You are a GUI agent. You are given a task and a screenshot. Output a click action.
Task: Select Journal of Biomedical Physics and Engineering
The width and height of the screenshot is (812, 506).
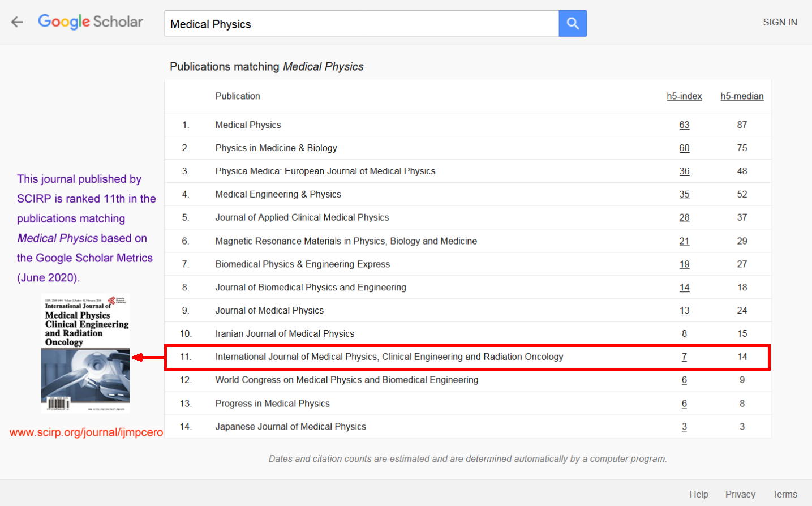point(311,288)
